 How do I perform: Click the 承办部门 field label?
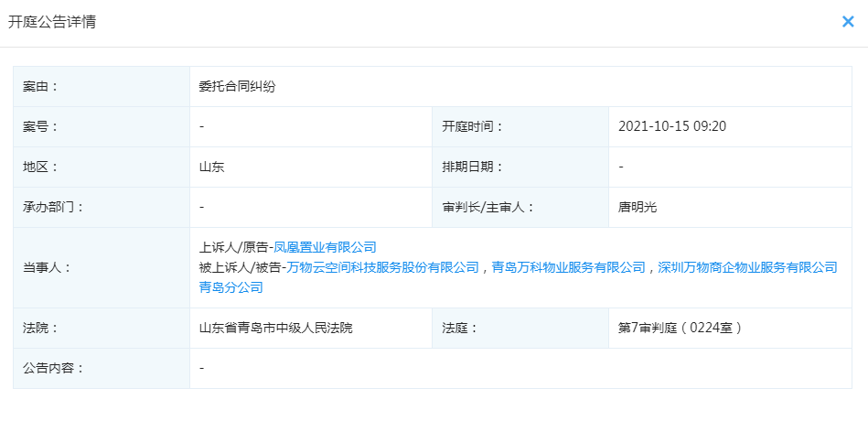[x=53, y=207]
